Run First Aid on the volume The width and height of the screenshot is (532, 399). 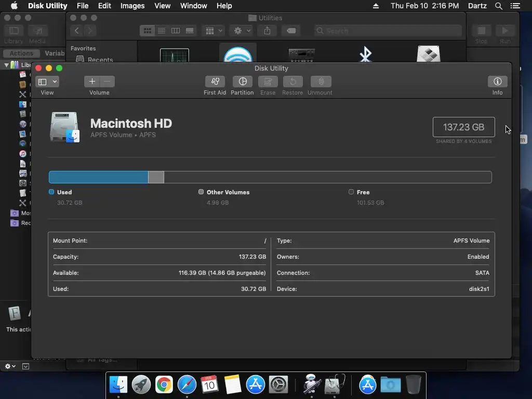[x=215, y=82]
